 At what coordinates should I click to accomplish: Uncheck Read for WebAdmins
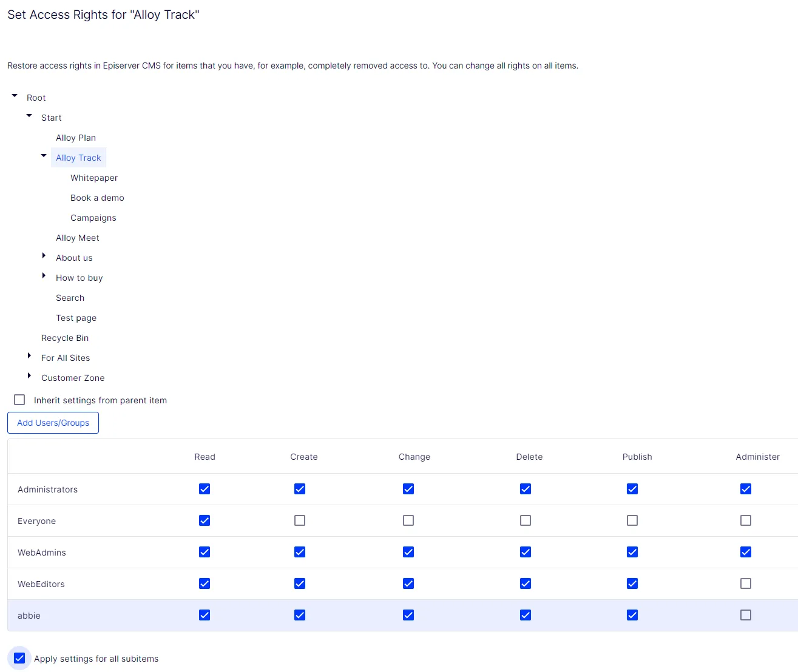(x=205, y=552)
